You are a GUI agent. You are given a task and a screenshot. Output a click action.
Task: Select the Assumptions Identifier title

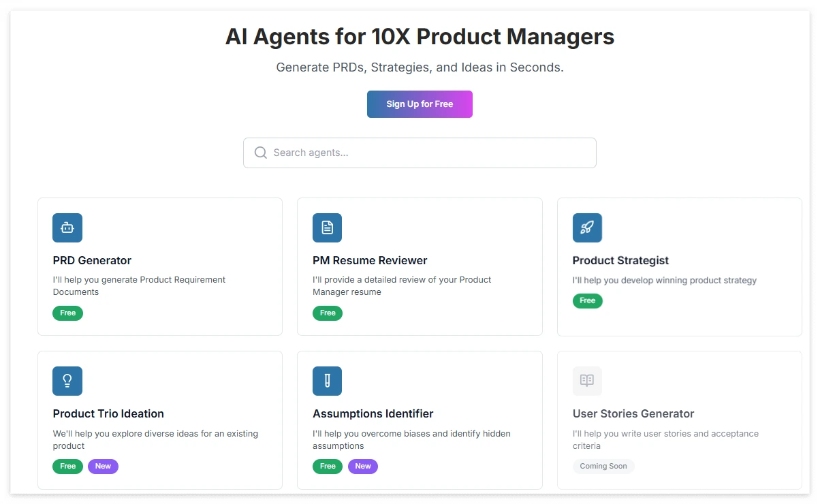(373, 413)
